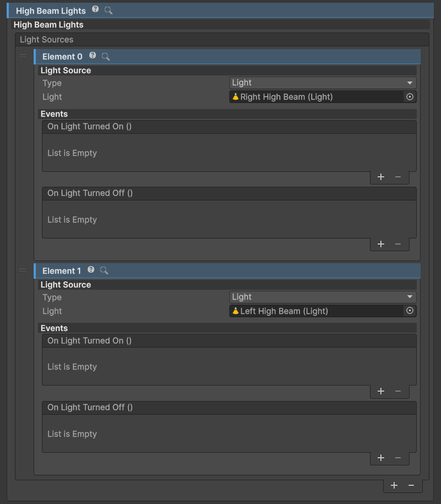Viewport: 441px width, 504px height.
Task: Open help for High Beam Lights header
Action: (95, 9)
